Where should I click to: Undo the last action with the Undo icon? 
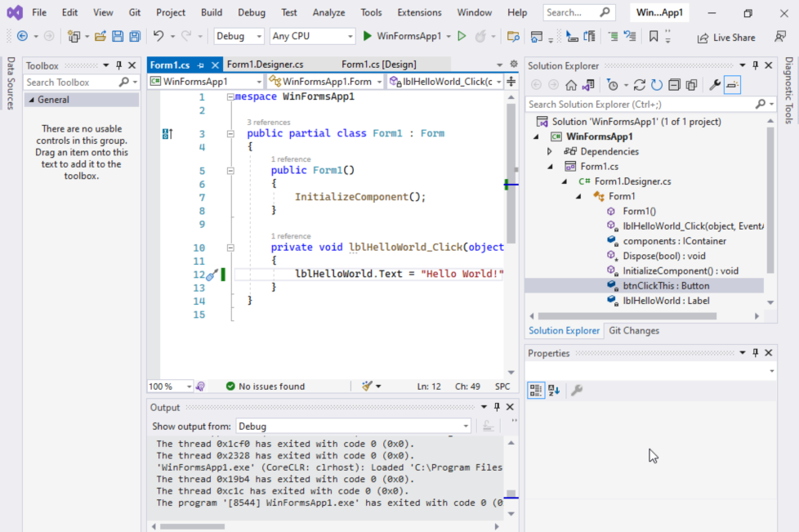(x=158, y=36)
